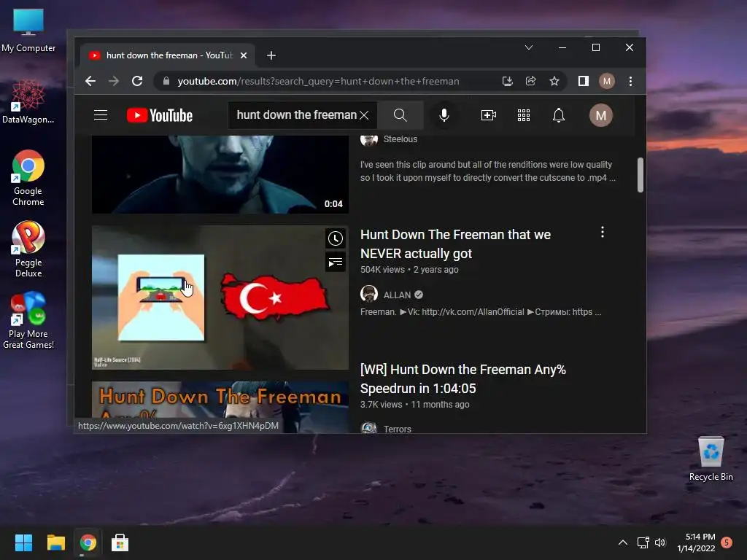
Task: Open a new Chrome tab
Action: coord(271,55)
